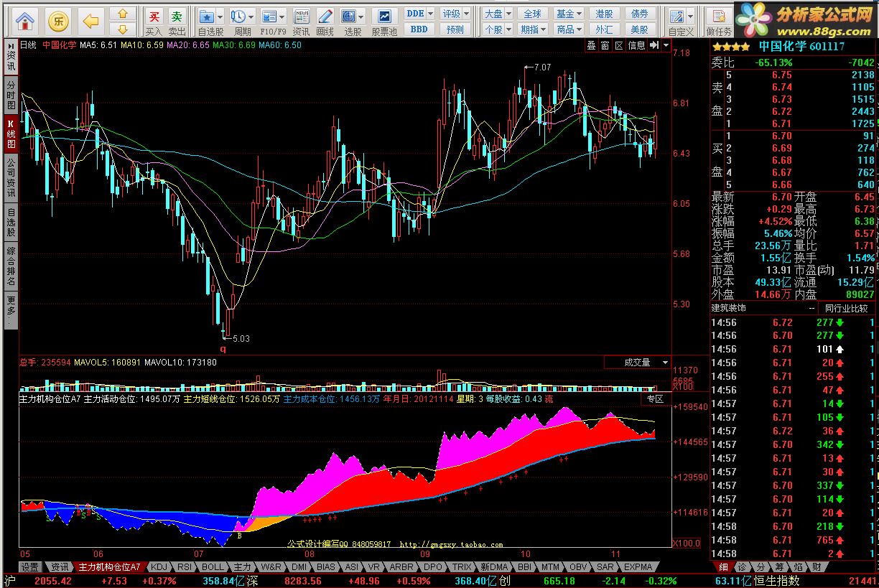Toggle the 窗 multi-window option

point(605,45)
